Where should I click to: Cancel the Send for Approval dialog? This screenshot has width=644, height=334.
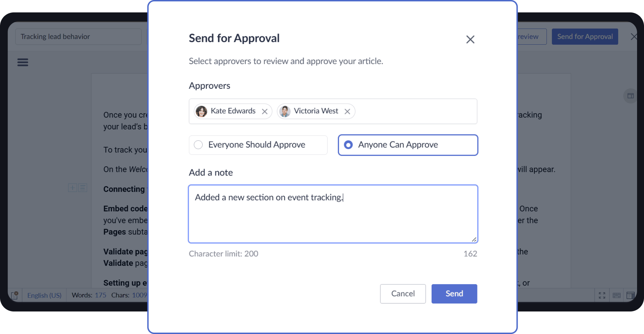click(x=402, y=293)
